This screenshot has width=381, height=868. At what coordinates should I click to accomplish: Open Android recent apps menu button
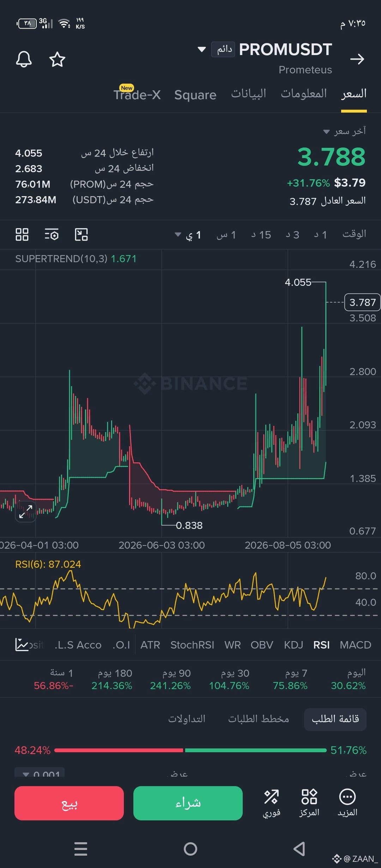pyautogui.click(x=81, y=849)
